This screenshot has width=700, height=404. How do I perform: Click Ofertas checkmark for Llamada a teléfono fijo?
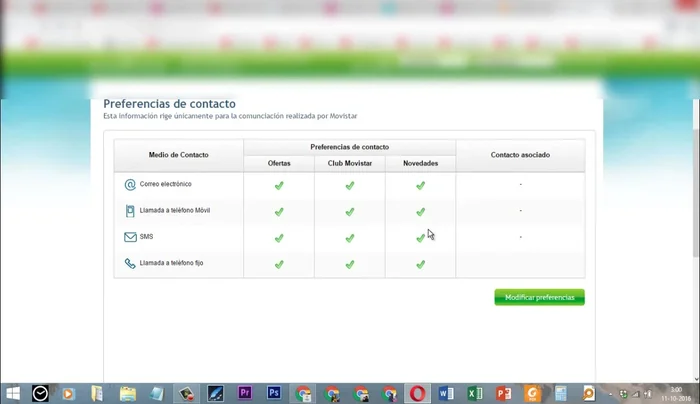pos(279,264)
